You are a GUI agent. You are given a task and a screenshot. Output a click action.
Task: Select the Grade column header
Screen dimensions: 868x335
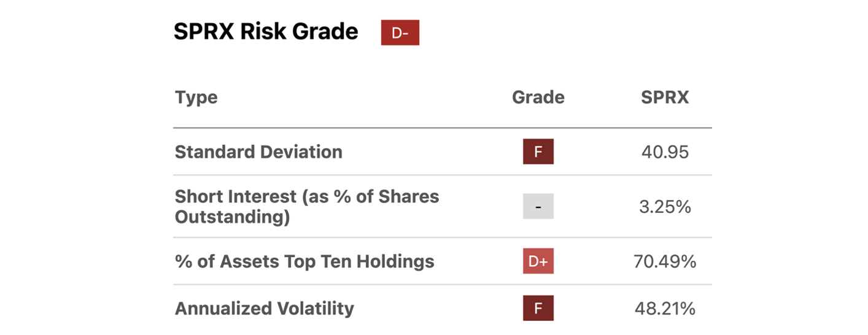[x=538, y=98]
